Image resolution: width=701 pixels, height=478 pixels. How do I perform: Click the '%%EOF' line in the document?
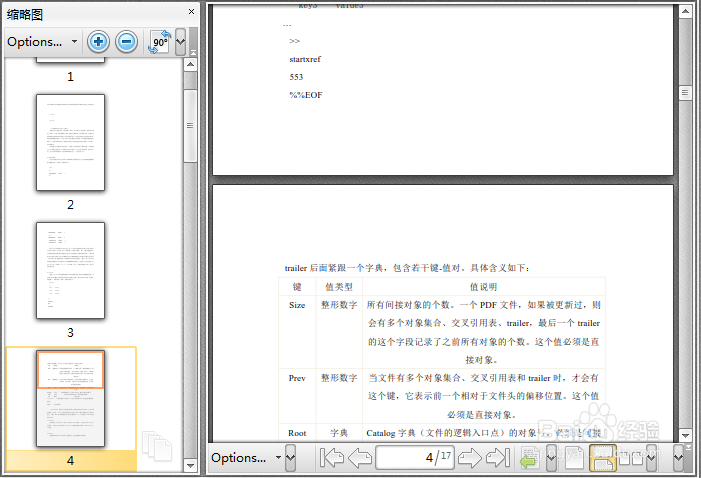tap(306, 95)
